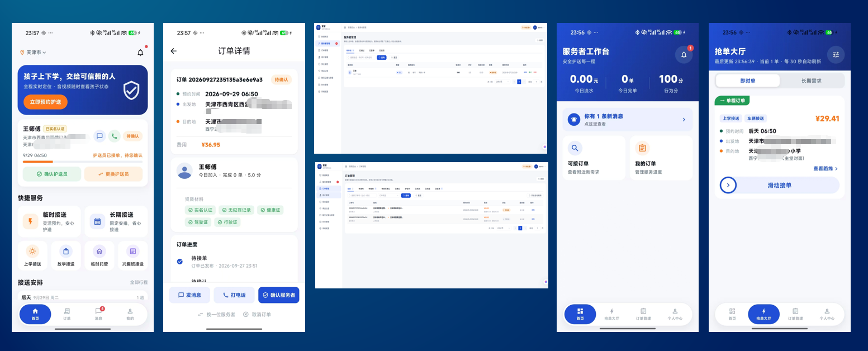Expand the 你有 1 条新消息 banner arrow
The height and width of the screenshot is (351, 868).
pyautogui.click(x=684, y=120)
